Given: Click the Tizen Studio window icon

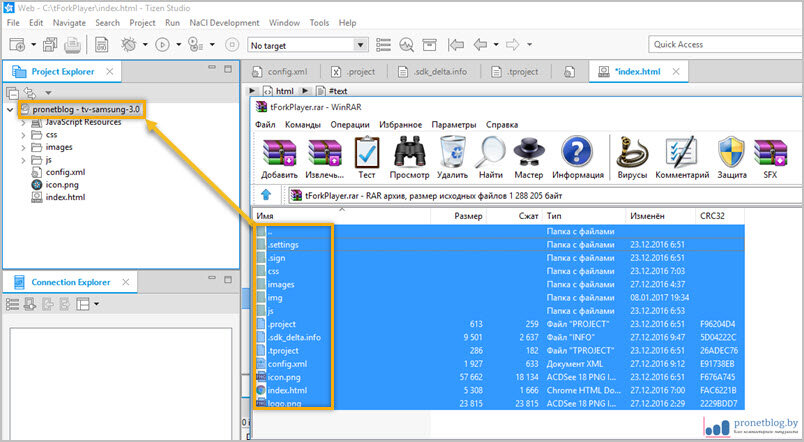Looking at the screenshot, I should tap(9, 8).
